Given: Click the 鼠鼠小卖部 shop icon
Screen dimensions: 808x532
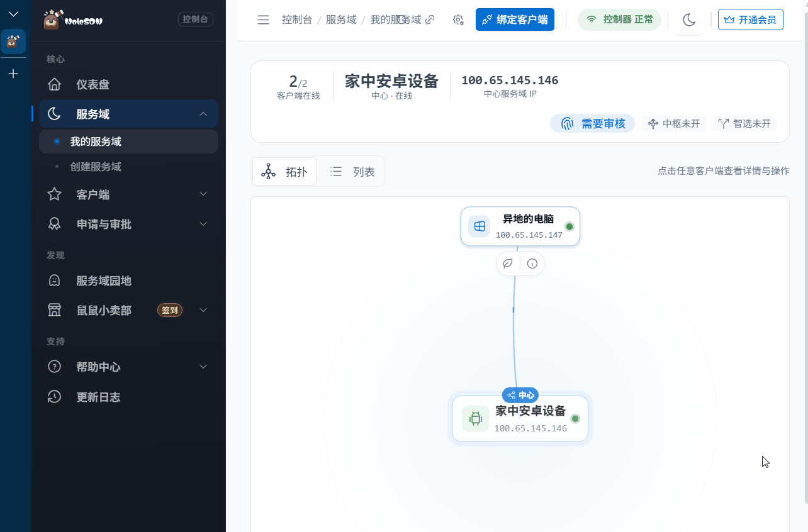Looking at the screenshot, I should [55, 310].
